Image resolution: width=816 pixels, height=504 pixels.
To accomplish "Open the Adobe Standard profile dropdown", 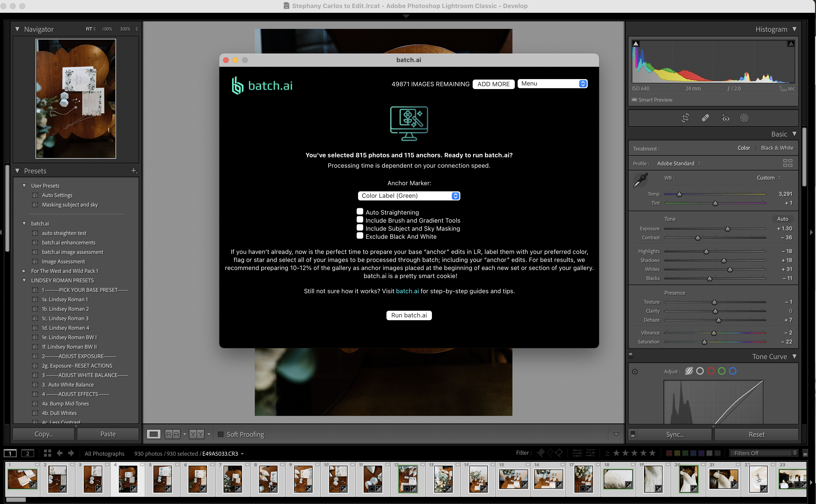I will coord(679,163).
